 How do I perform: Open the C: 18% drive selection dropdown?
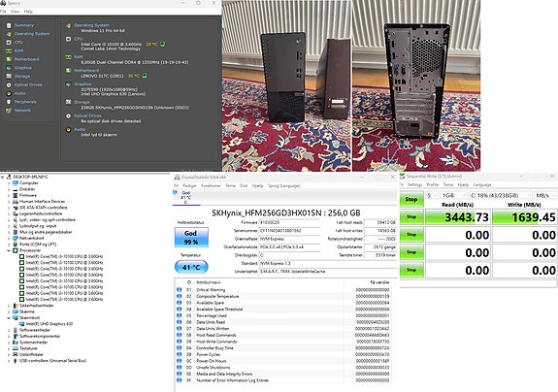coord(500,195)
